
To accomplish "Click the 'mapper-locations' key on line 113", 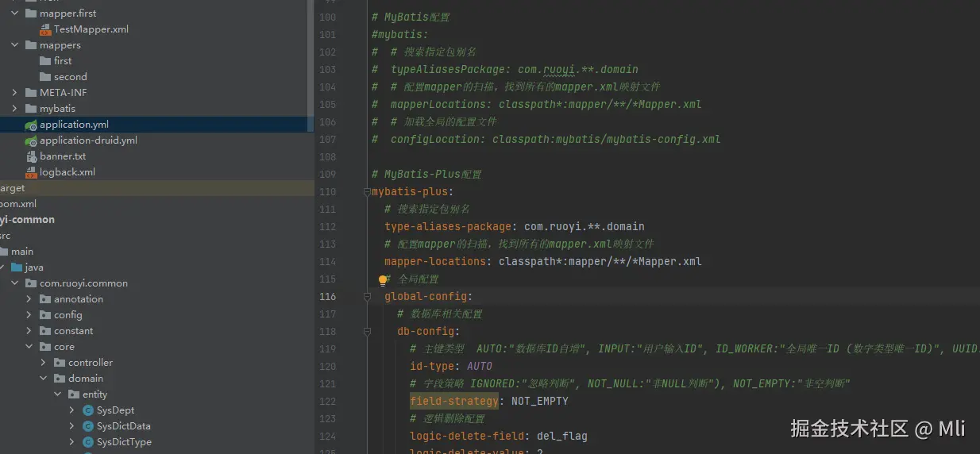I will (435, 261).
